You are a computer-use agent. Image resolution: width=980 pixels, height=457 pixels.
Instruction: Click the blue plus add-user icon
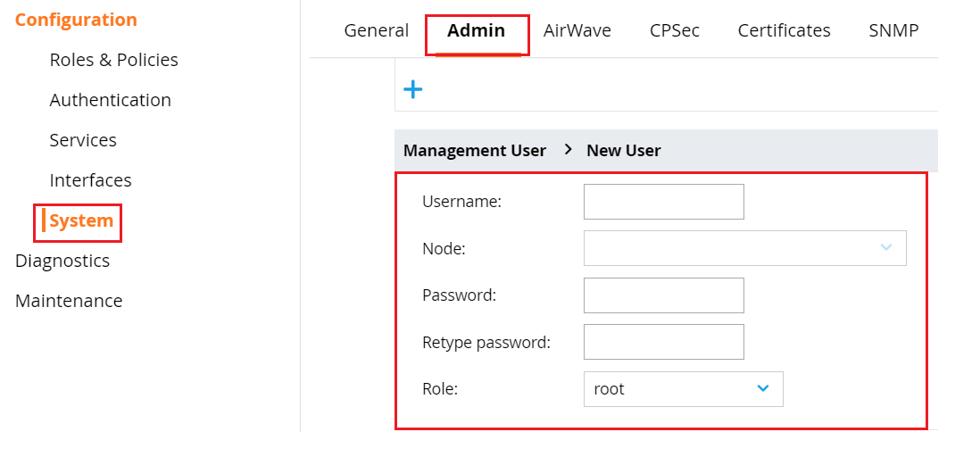(412, 89)
